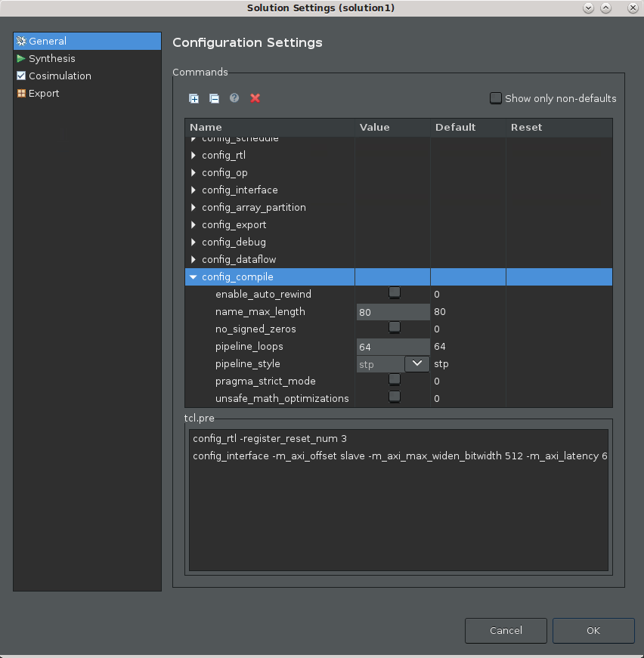Toggle the pragma_strict_mode checkbox

tap(394, 380)
